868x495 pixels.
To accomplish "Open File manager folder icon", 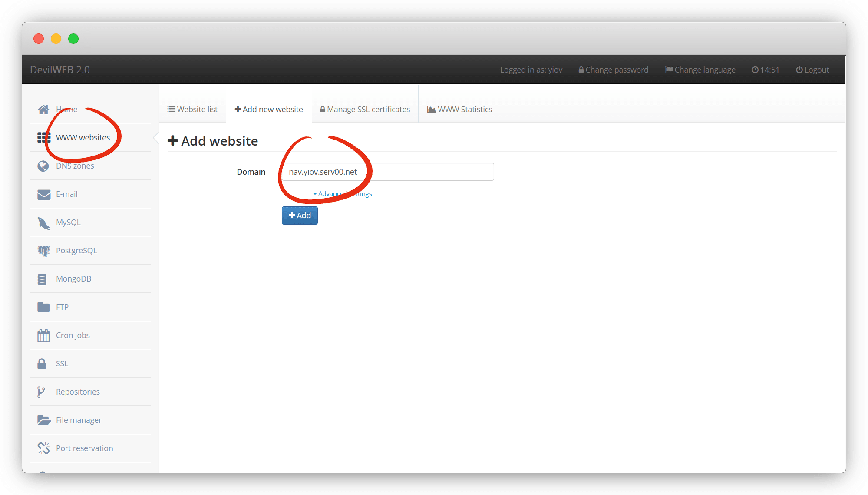I will tap(43, 420).
